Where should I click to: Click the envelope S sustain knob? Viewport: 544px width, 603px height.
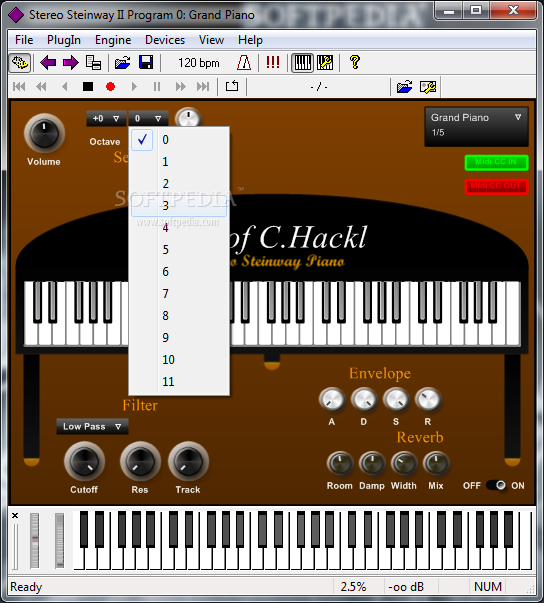click(x=396, y=400)
